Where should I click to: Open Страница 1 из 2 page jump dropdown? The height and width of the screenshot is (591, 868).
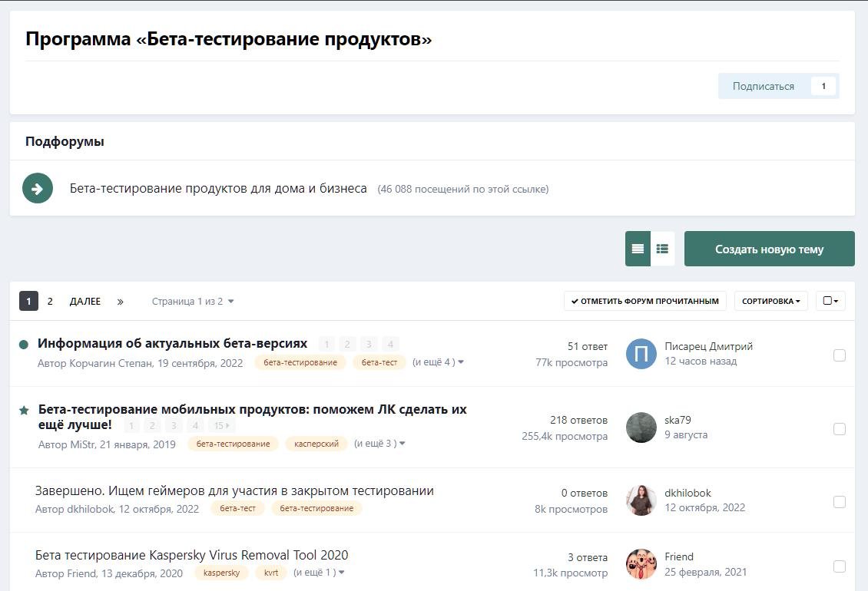(193, 302)
